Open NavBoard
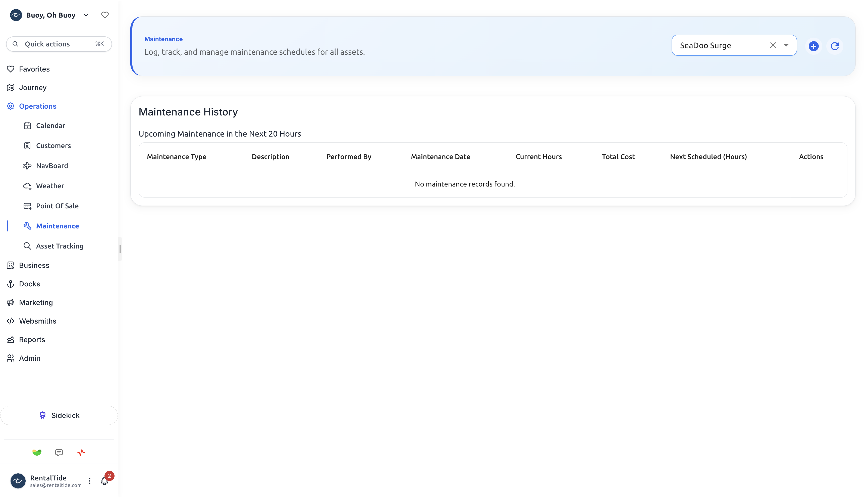Viewport: 868px width, 498px height. point(52,166)
